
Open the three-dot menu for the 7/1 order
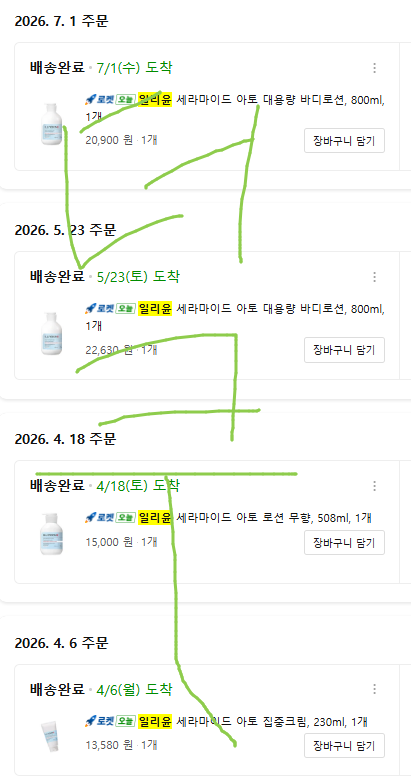tap(375, 68)
